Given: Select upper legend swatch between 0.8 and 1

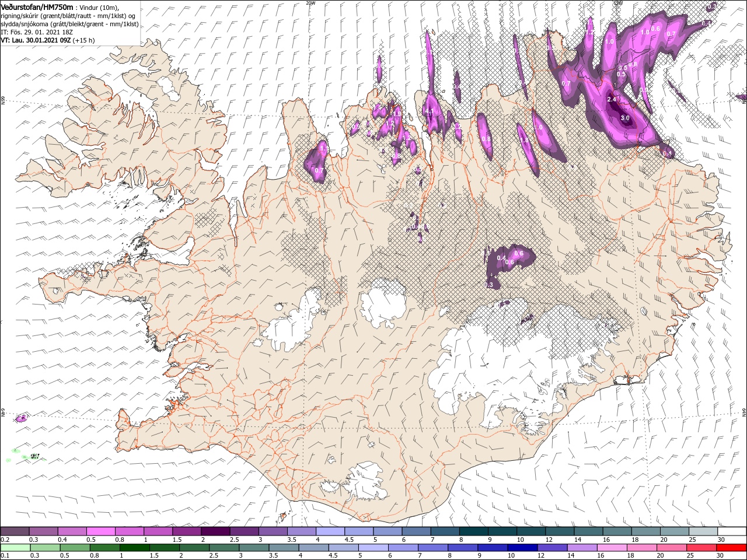Looking at the screenshot, I should click(x=130, y=531).
